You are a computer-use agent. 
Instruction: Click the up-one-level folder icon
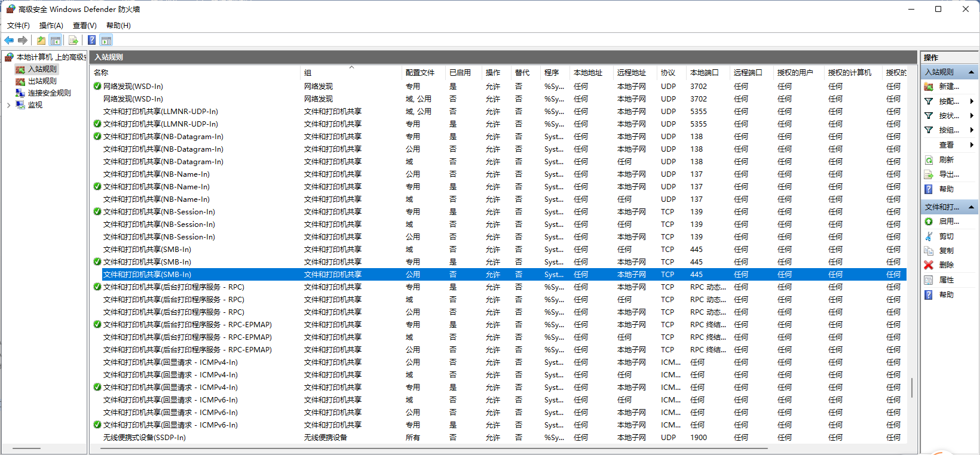[41, 40]
